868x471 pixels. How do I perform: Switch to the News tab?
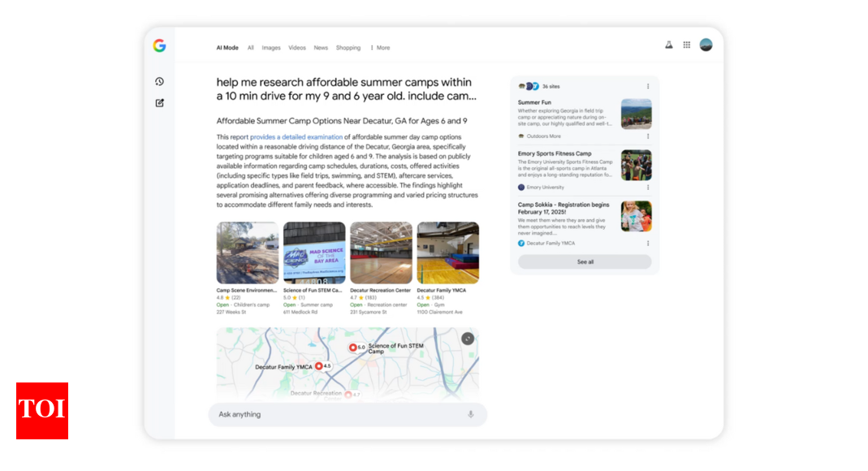tap(321, 48)
